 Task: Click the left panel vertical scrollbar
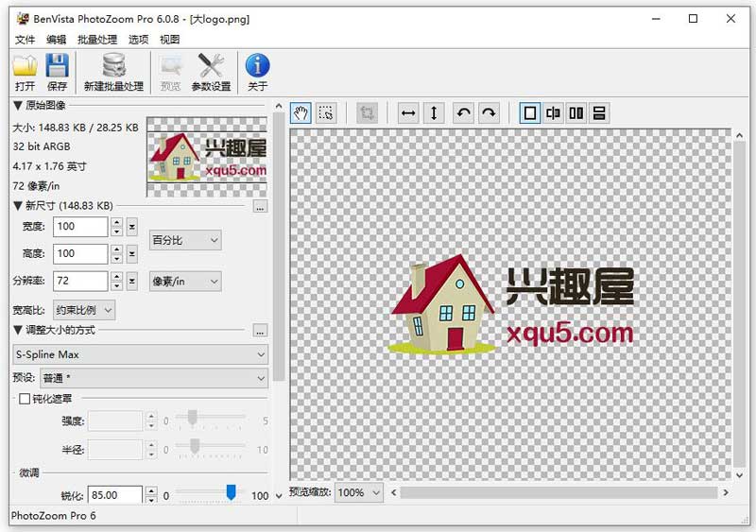279,246
